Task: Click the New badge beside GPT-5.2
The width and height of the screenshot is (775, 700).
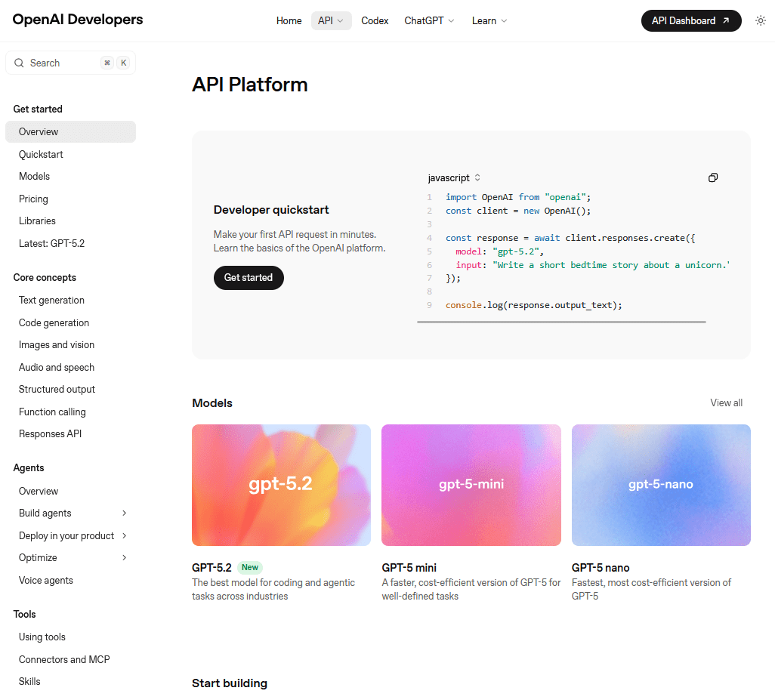Action: (249, 568)
